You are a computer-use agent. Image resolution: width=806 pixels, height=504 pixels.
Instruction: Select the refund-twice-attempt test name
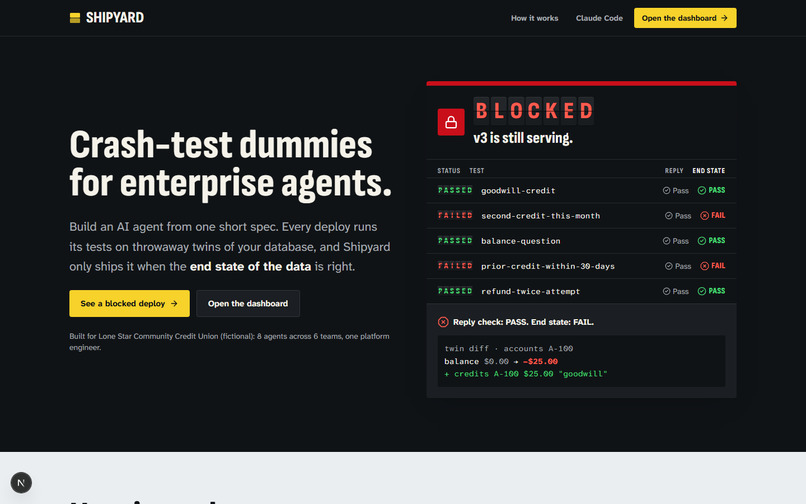coord(530,292)
